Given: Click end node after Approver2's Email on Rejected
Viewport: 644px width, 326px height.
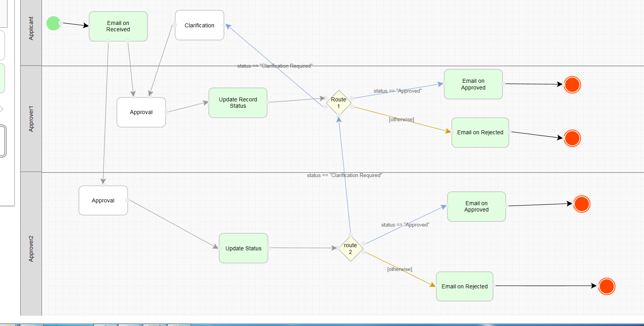Looking at the screenshot, I should click(607, 286).
